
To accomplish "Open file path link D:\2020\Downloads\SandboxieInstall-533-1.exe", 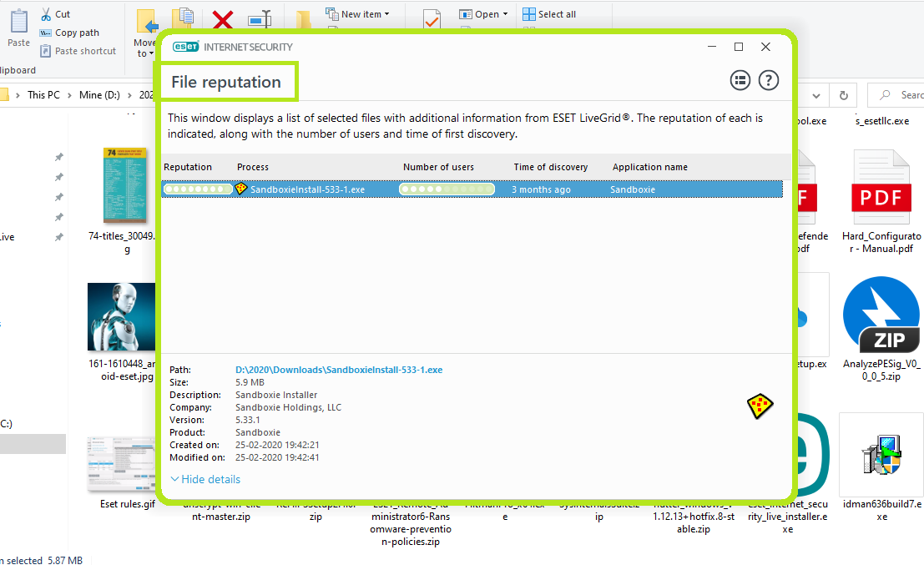I will (339, 370).
